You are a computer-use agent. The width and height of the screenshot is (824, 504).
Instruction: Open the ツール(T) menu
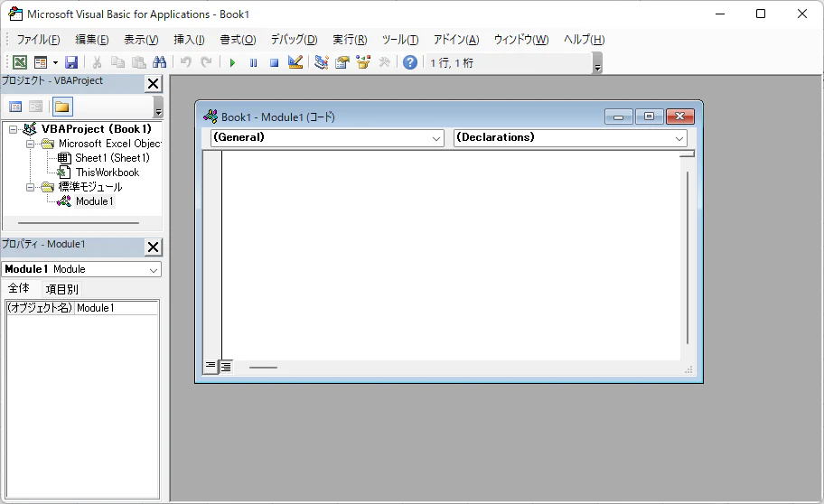point(400,40)
